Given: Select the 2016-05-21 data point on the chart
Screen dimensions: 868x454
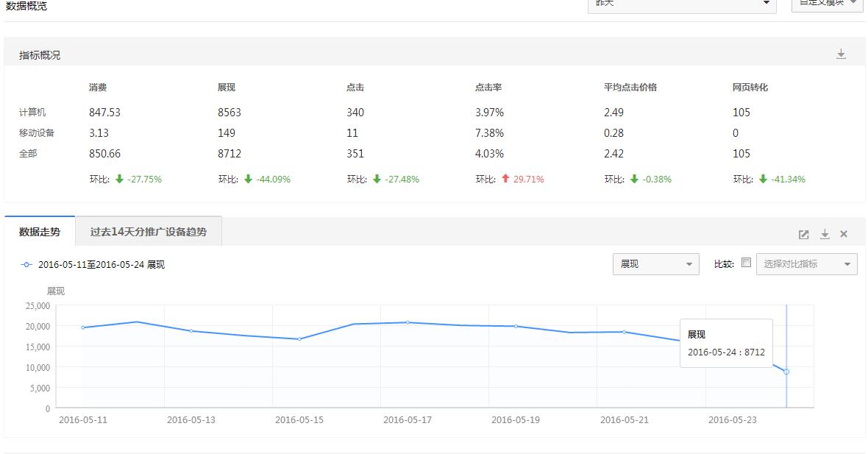Looking at the screenshot, I should 624,332.
